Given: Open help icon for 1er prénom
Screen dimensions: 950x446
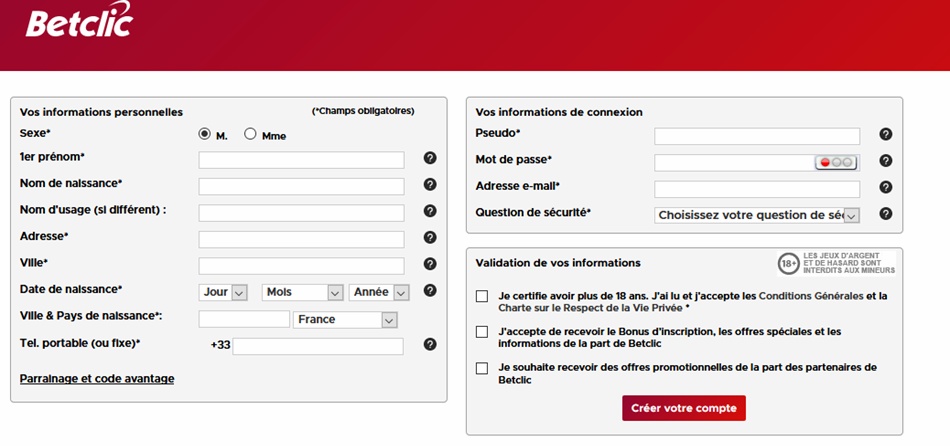Looking at the screenshot, I should 430,158.
